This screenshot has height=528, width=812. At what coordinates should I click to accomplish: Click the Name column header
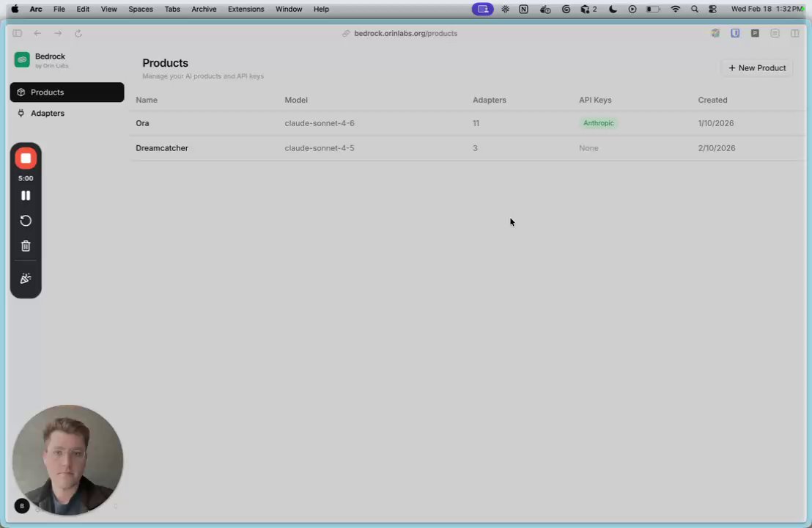147,100
